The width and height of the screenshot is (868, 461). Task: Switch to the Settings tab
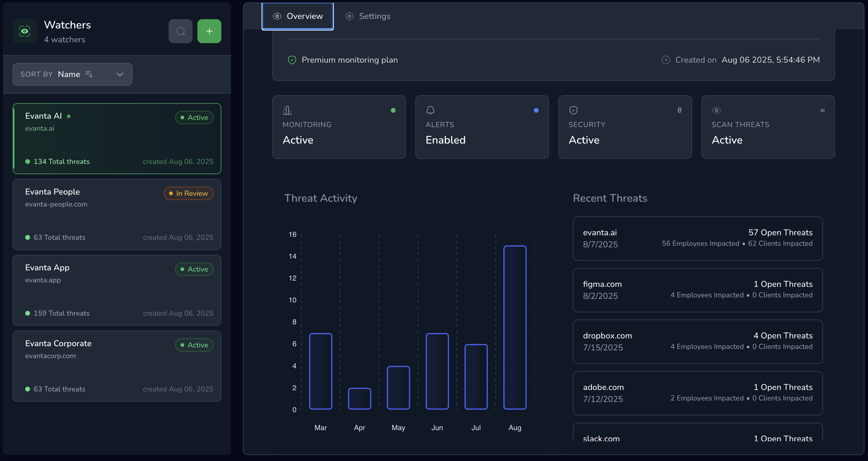tap(368, 16)
